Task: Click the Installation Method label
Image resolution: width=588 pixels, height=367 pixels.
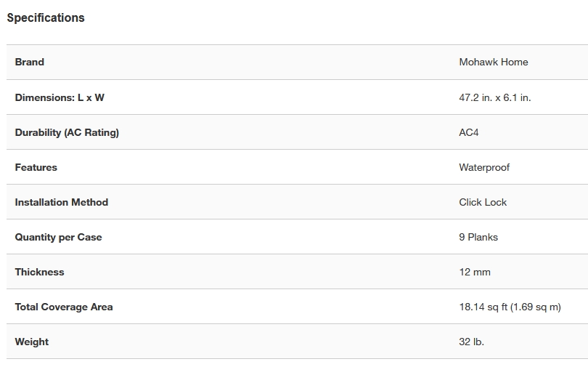Action: (x=62, y=202)
